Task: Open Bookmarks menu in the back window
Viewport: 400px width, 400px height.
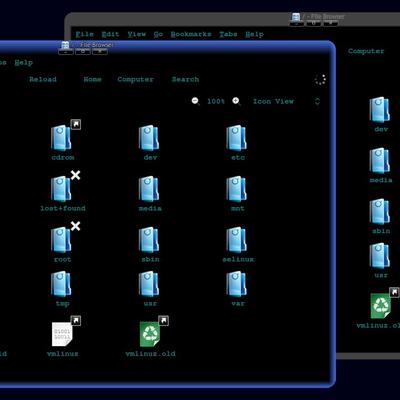Action: 191,34
